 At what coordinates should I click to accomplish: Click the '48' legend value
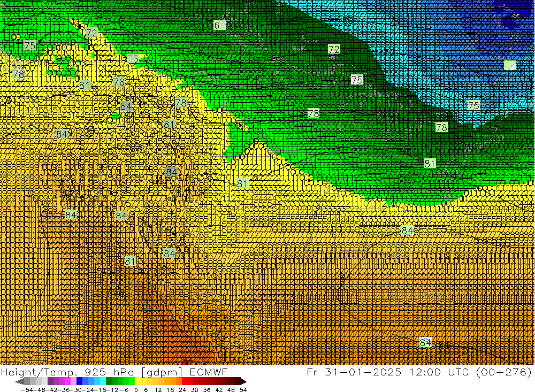231,390
